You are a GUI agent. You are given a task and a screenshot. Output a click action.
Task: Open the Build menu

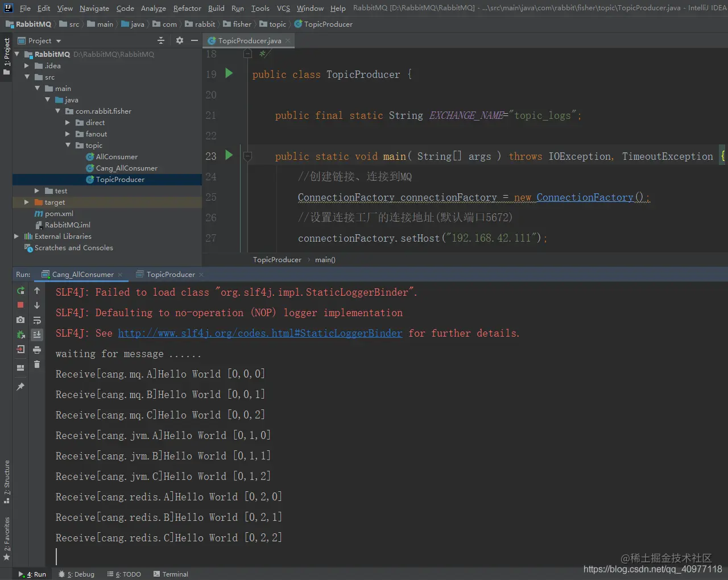point(216,8)
